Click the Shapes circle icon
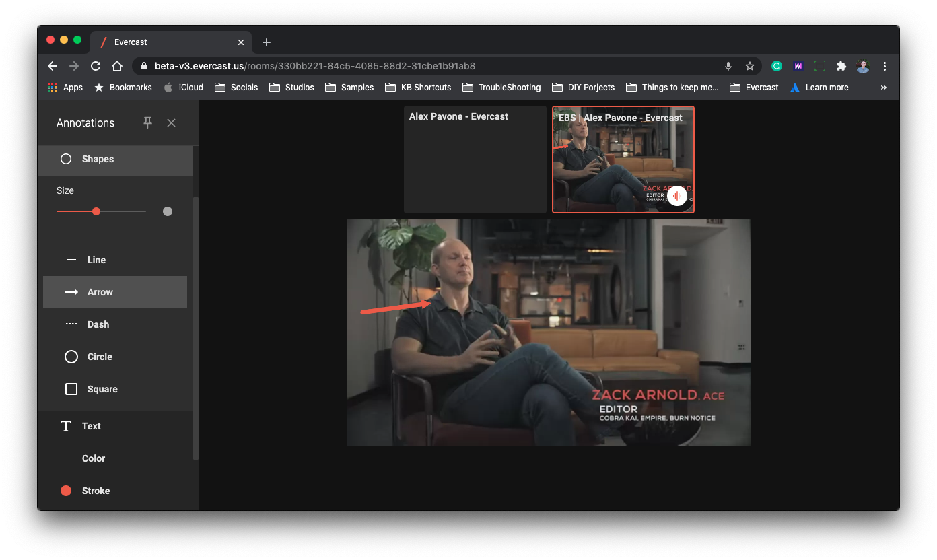937x560 pixels. pos(66,159)
